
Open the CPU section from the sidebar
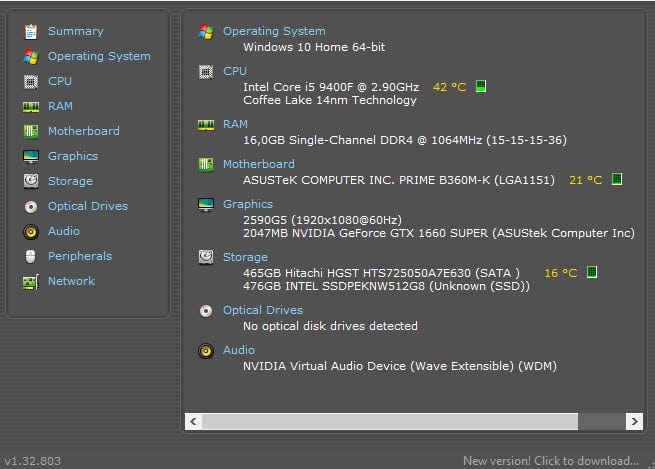[x=60, y=81]
